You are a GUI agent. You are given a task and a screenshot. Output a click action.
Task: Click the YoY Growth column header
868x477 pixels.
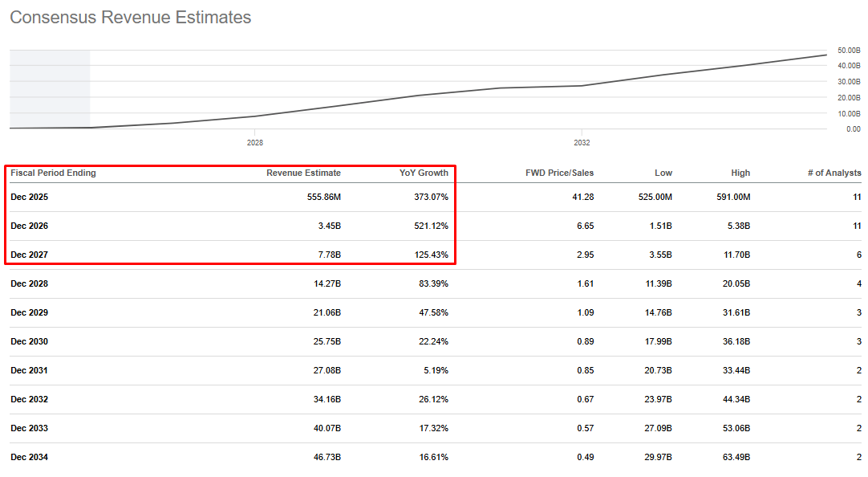(x=424, y=173)
